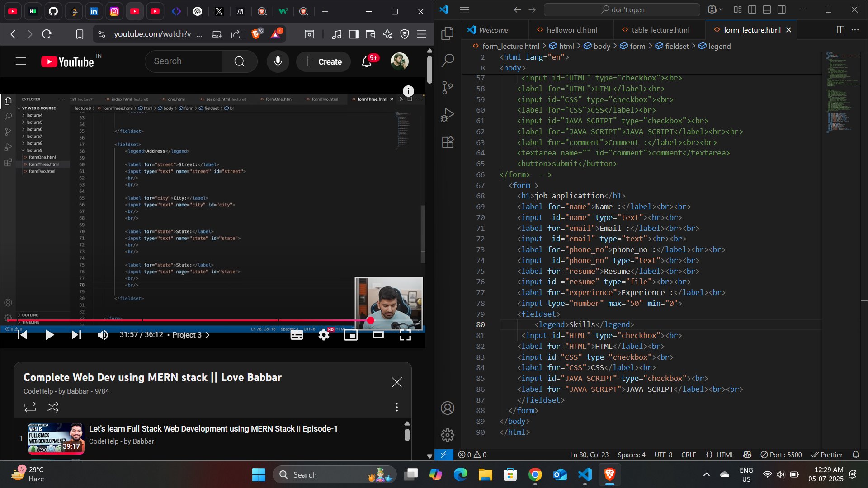868x488 pixels.
Task: Expand Project 3 chapter chevron
Action: point(208,335)
